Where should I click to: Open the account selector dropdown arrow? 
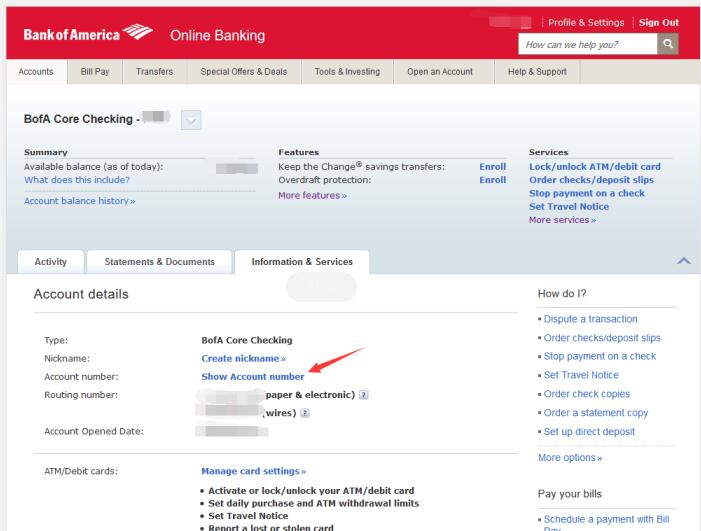tap(191, 120)
